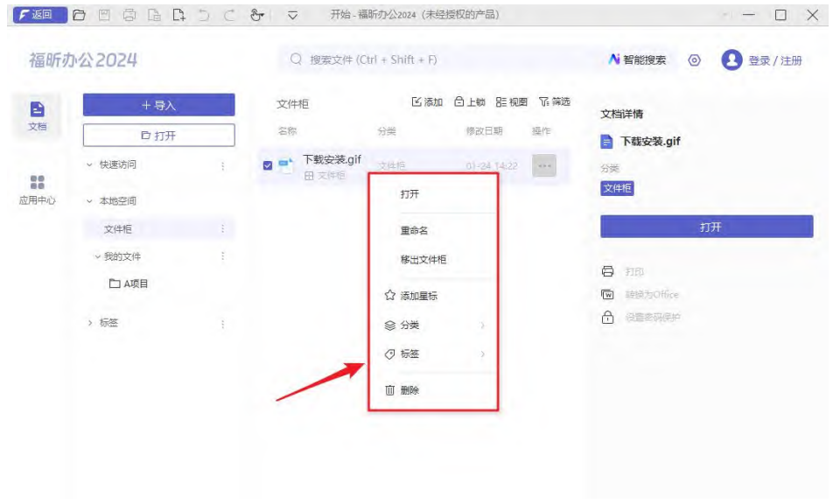833x504 pixels.
Task: Open 分类 submenu in context menu
Action: [433, 325]
